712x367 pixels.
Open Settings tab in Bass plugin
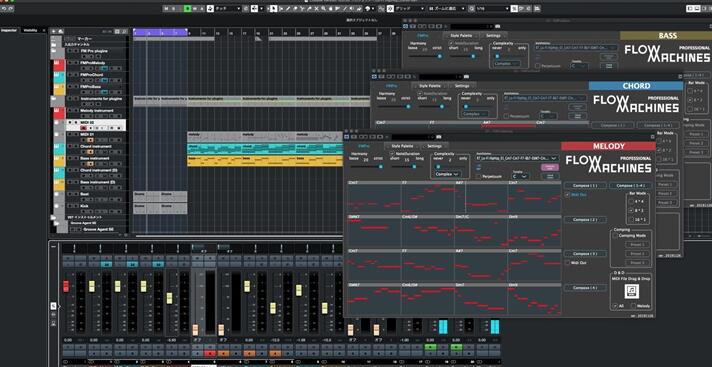tap(493, 35)
